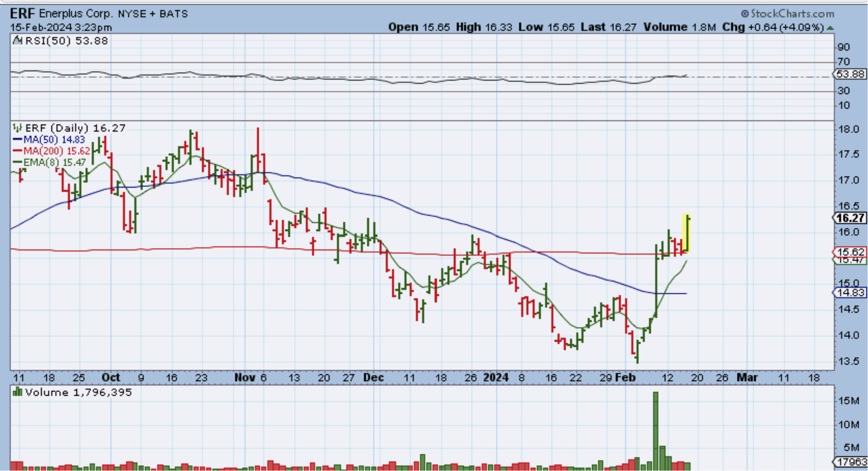Click the ERF Daily price bars icon

click(17, 128)
